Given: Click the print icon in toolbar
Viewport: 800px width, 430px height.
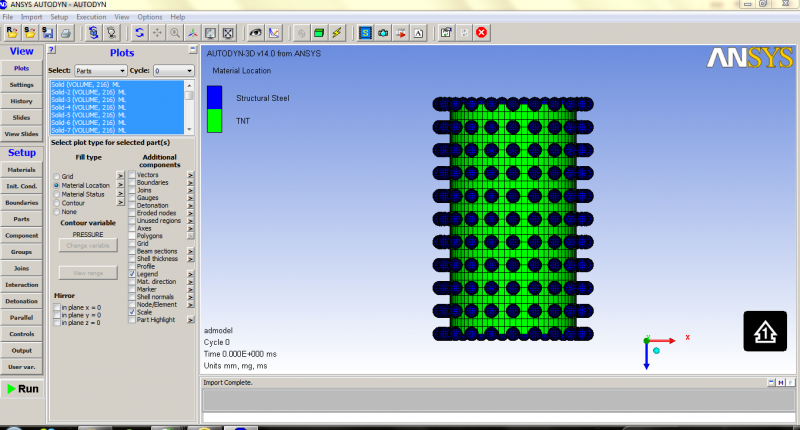Looking at the screenshot, I should 65,33.
